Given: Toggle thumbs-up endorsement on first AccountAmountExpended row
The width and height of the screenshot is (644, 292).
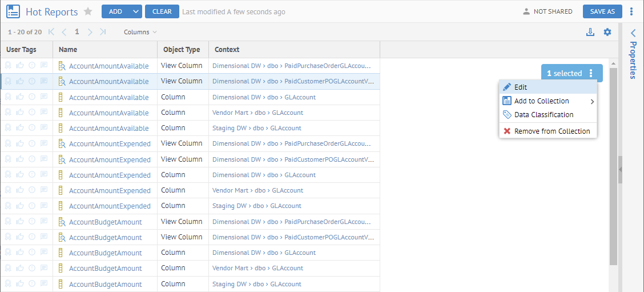Looking at the screenshot, I should tap(20, 144).
